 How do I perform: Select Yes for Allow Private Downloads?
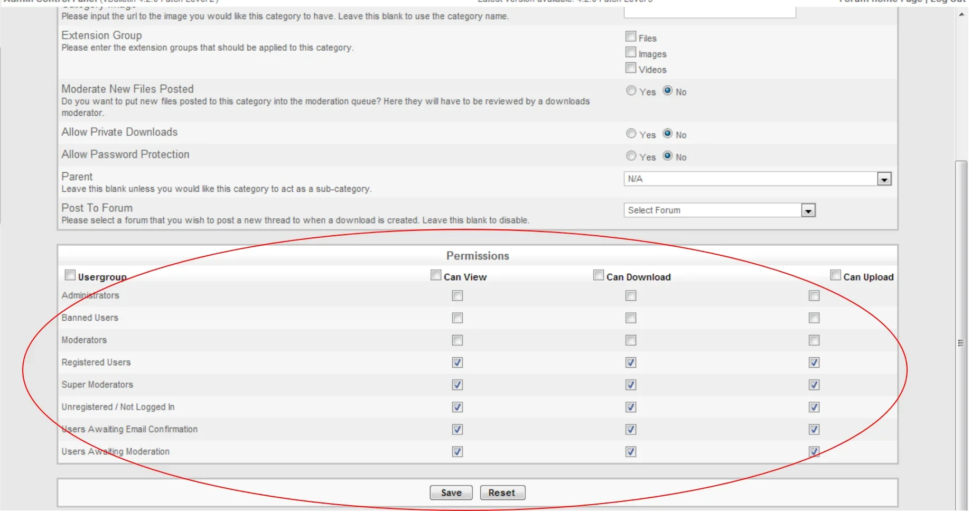pos(631,134)
